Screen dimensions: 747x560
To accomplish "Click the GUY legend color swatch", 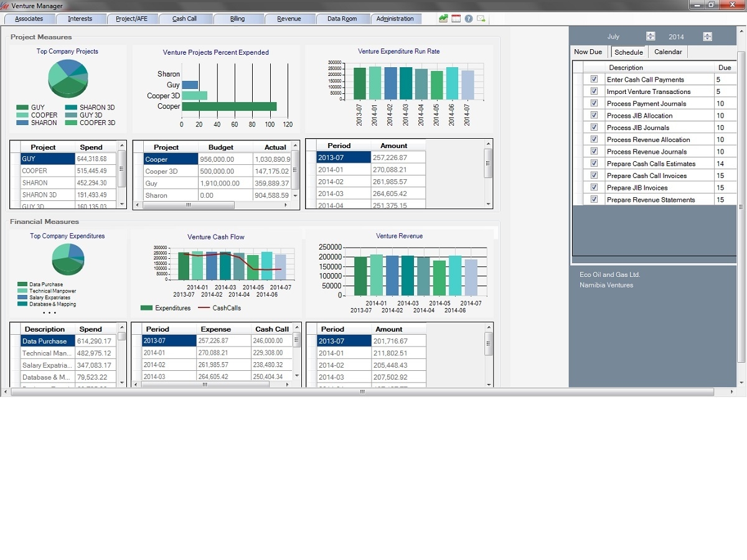I will point(22,108).
